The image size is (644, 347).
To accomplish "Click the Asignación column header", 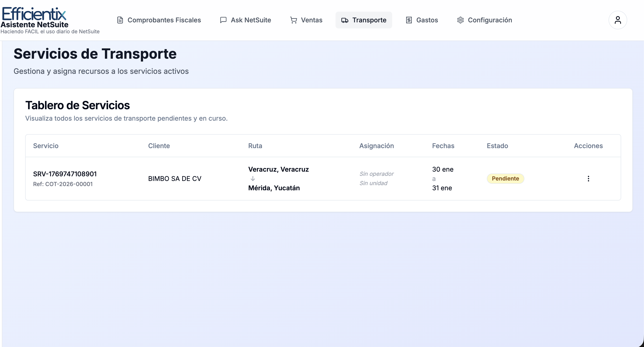I will click(377, 146).
